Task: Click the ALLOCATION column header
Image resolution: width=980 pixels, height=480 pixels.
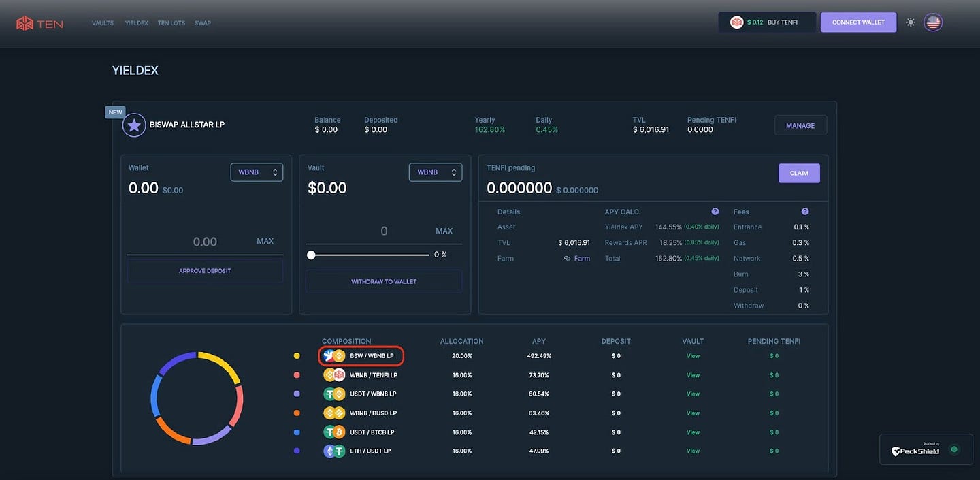Action: pyautogui.click(x=462, y=341)
